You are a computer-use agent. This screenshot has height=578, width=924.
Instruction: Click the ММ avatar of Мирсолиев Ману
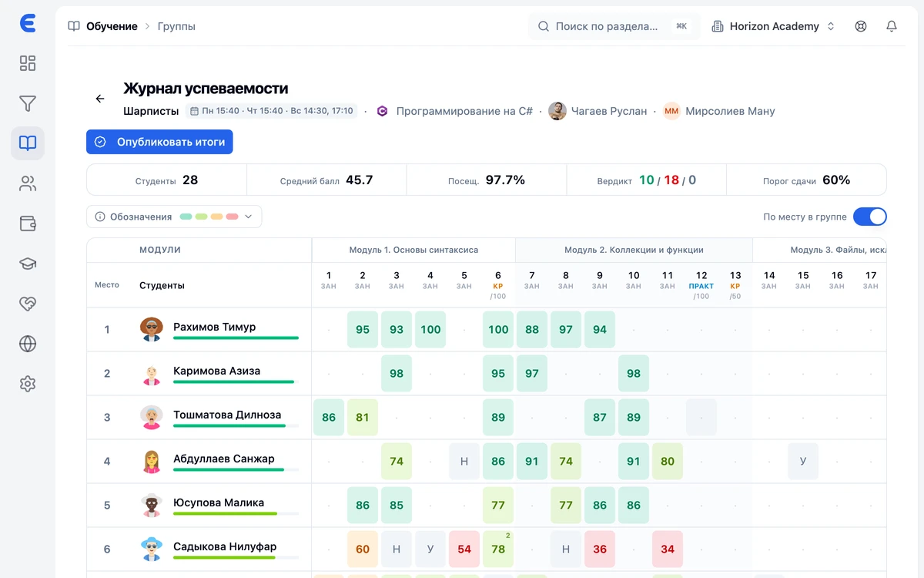point(671,111)
